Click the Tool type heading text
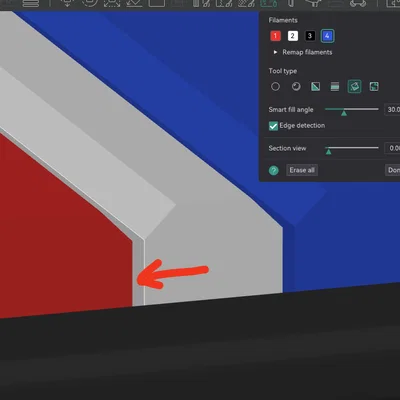The image size is (400, 400). click(x=283, y=71)
